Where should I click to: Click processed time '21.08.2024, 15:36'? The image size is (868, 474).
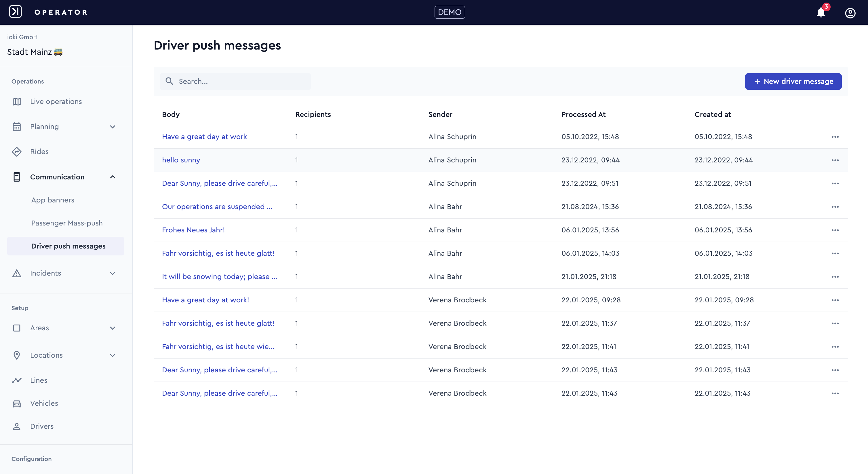coord(590,207)
